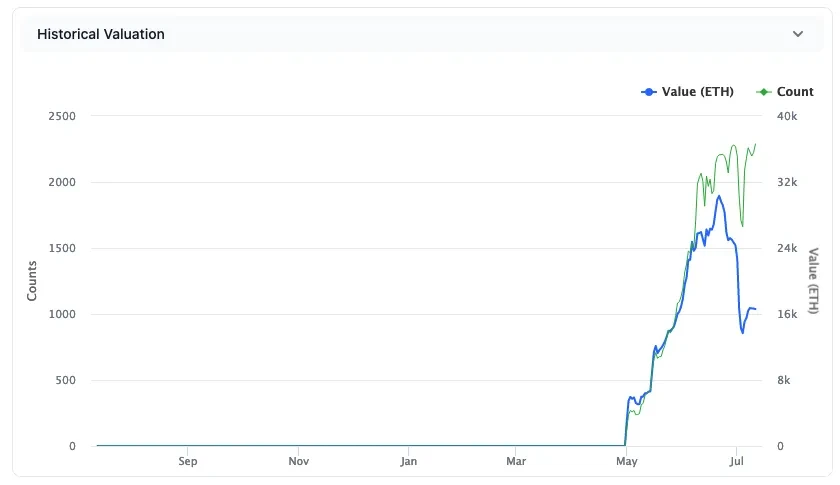Click the Nov x-axis label
This screenshot has height=485, width=840.
coord(298,462)
